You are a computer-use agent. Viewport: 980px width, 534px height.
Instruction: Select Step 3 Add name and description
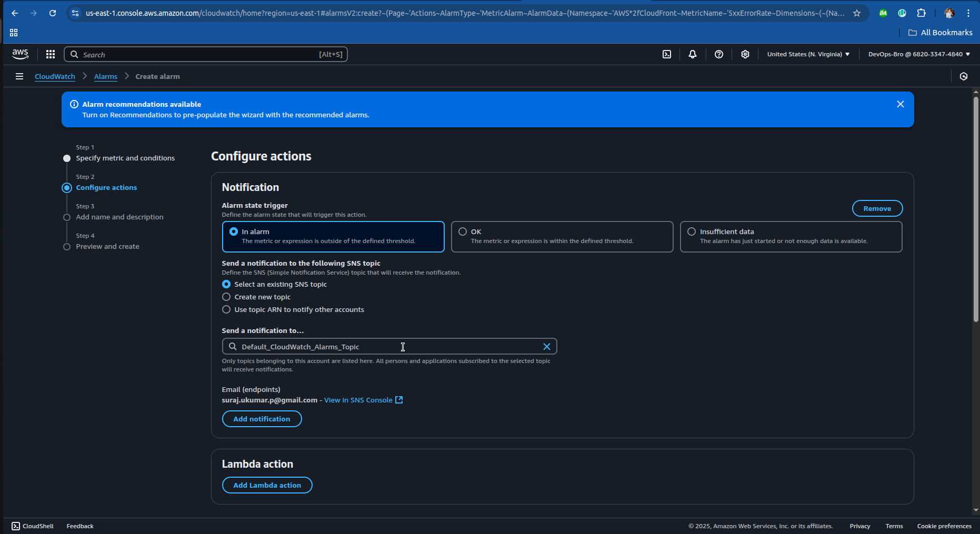coord(119,217)
